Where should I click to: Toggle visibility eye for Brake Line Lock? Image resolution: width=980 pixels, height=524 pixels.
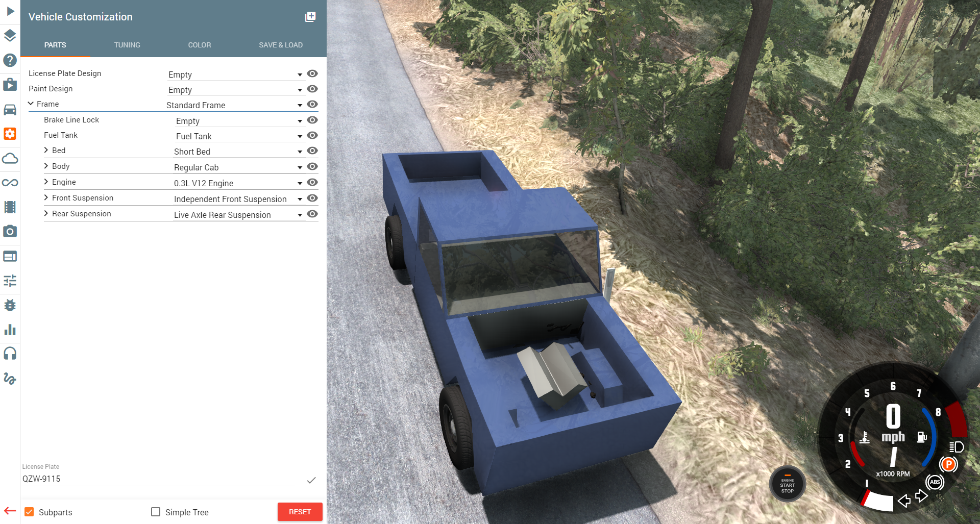click(312, 120)
